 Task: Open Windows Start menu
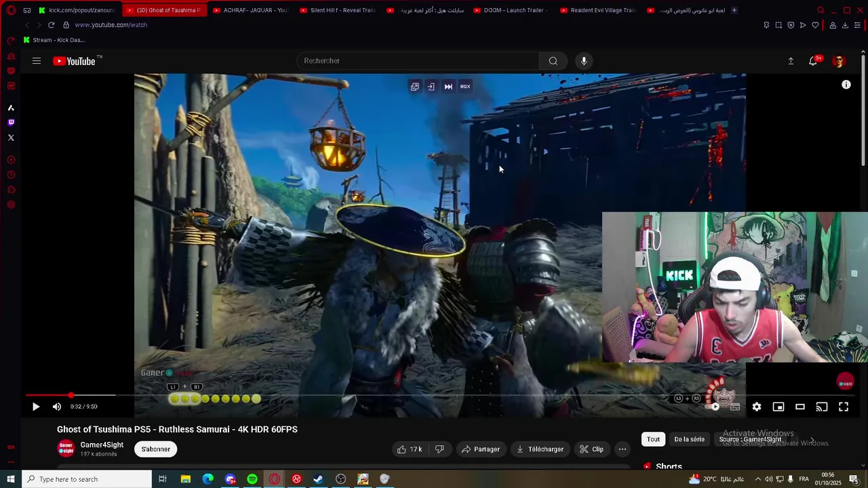pos(11,479)
